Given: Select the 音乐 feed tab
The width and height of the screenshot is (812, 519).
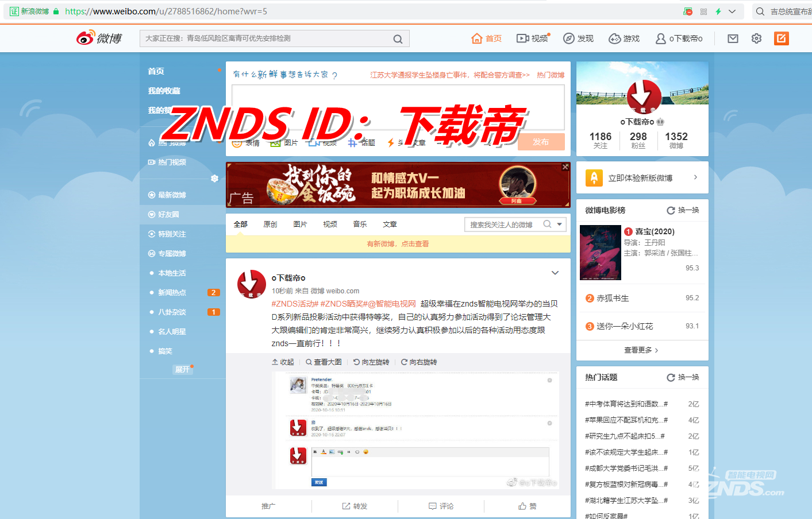Looking at the screenshot, I should click(x=360, y=224).
